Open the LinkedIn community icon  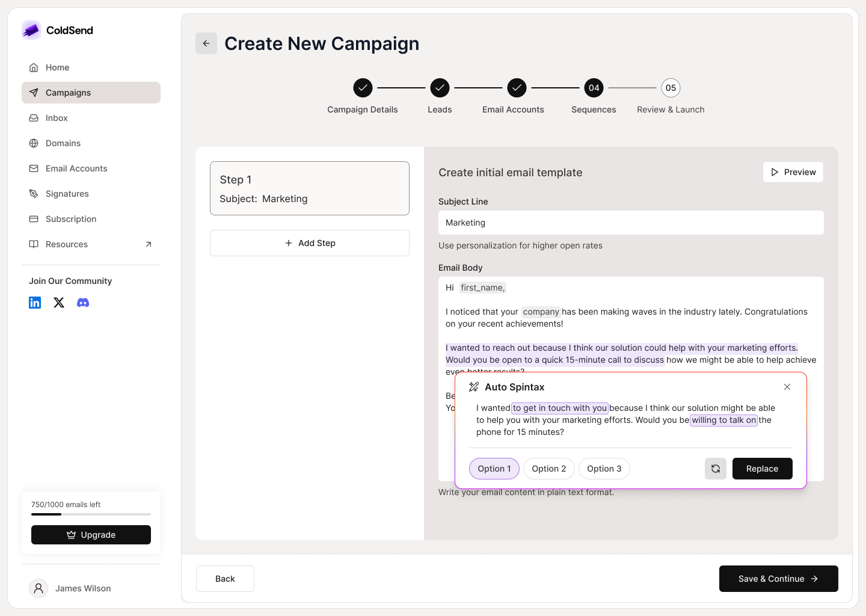click(x=35, y=303)
